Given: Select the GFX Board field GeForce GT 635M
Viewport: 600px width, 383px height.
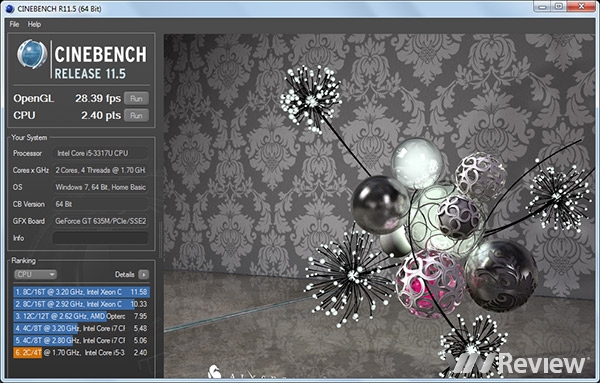Looking at the screenshot, I should pos(100,221).
